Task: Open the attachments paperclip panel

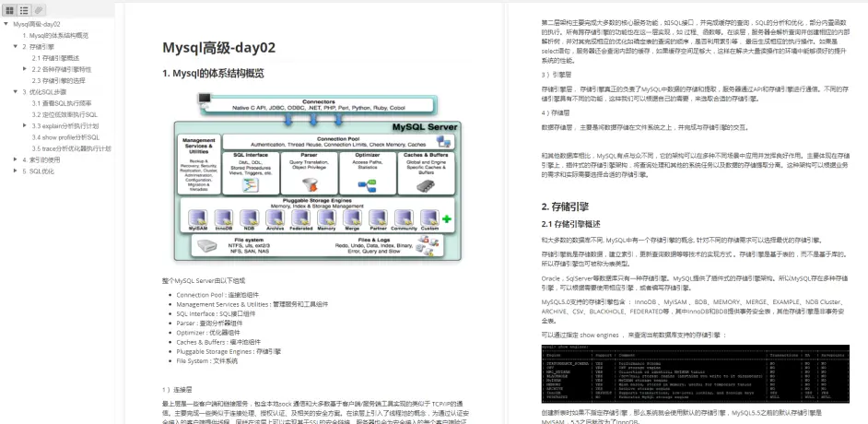Action: tap(38, 10)
